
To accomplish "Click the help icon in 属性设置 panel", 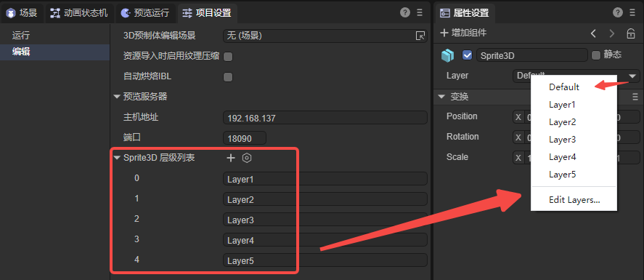I will click(x=618, y=13).
